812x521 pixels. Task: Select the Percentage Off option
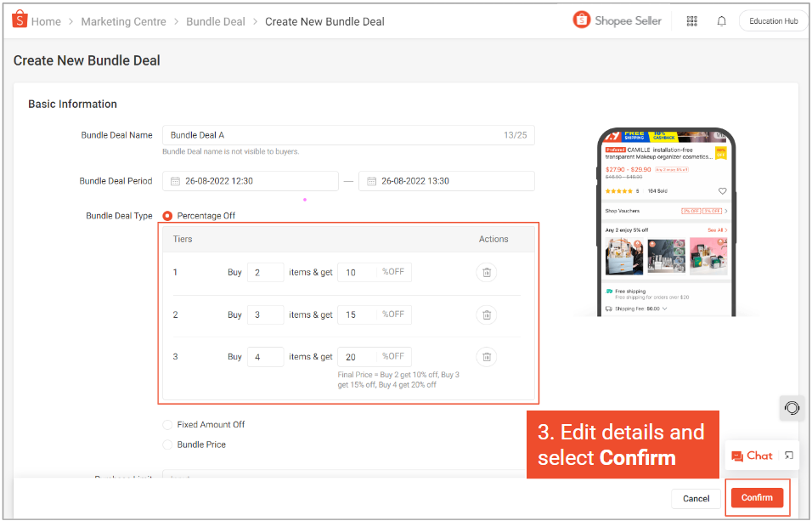click(167, 215)
